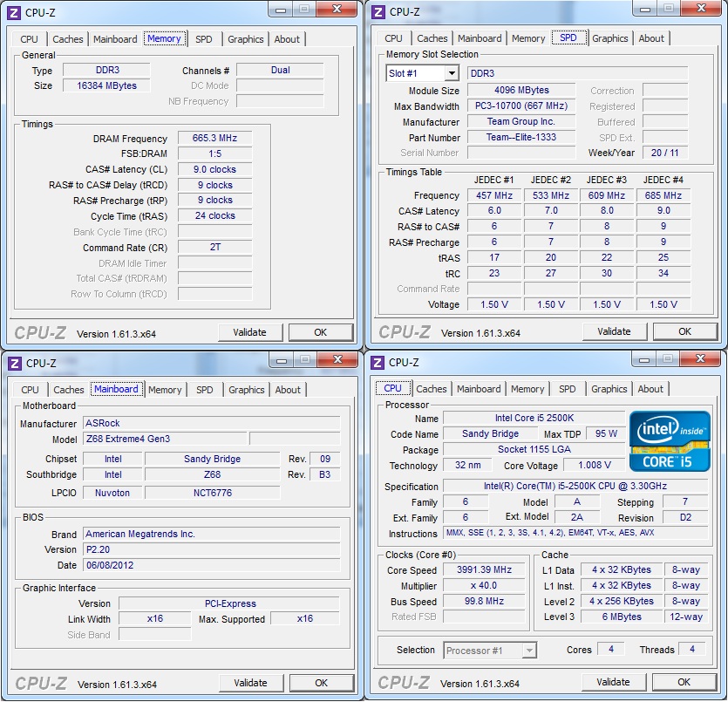Click the BIOS version P2.20 field
This screenshot has height=702, width=728.
tap(212, 549)
